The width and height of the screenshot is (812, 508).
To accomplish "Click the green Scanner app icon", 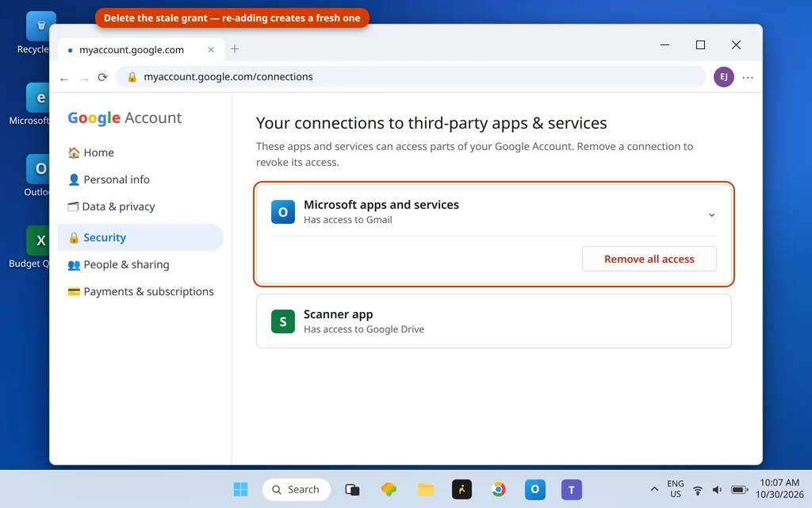I will coord(283,321).
